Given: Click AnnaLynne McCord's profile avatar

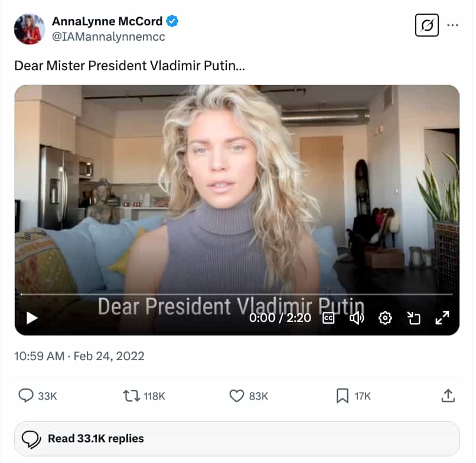Looking at the screenshot, I should pyautogui.click(x=29, y=29).
